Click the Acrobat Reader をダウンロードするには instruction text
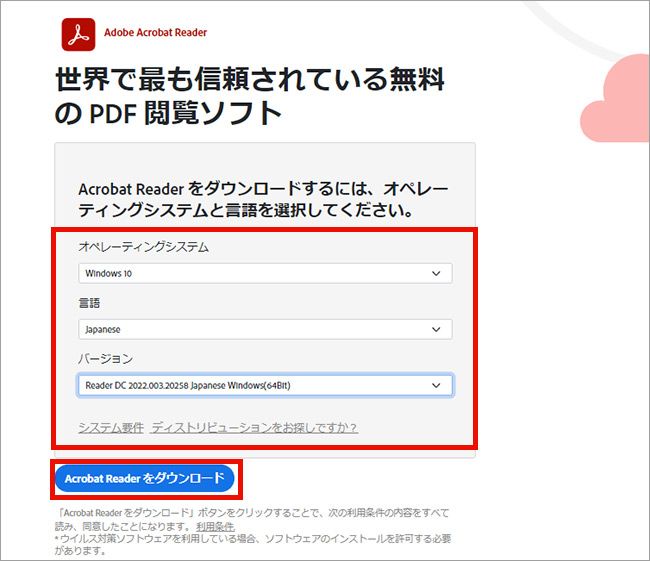Screen dimensions: 650x561 (x=263, y=199)
